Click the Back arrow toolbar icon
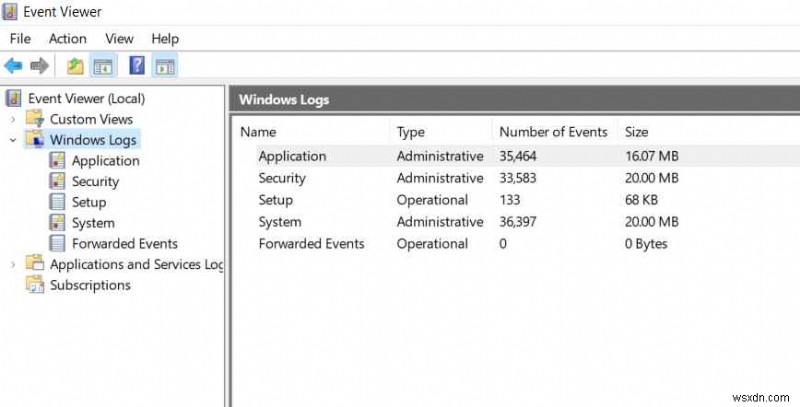The width and height of the screenshot is (800, 407). pyautogui.click(x=13, y=66)
